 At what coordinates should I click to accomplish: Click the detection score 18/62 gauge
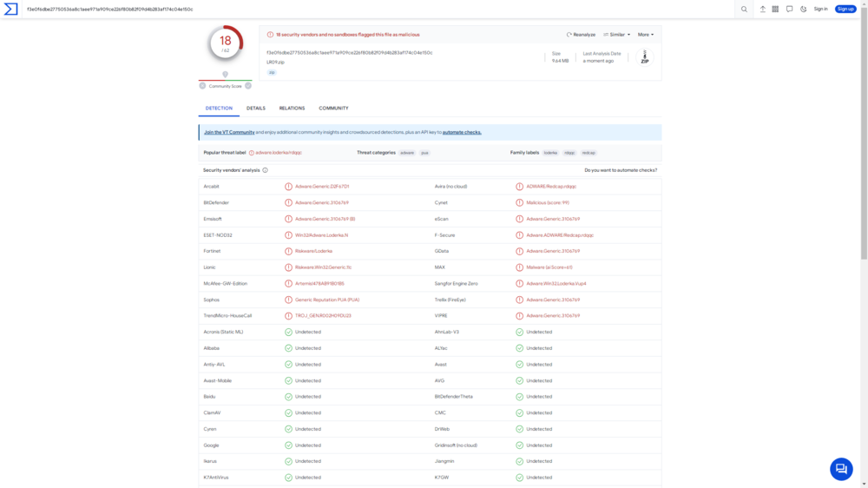point(226,43)
